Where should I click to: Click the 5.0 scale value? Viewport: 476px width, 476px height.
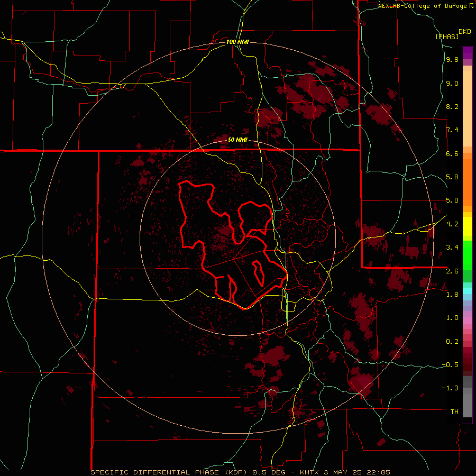[452, 200]
